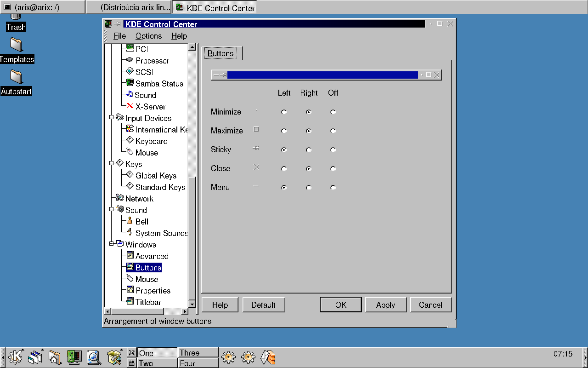Screen dimensions: 588x368
Task: Open the Trash desktop icon
Action: tap(16, 22)
